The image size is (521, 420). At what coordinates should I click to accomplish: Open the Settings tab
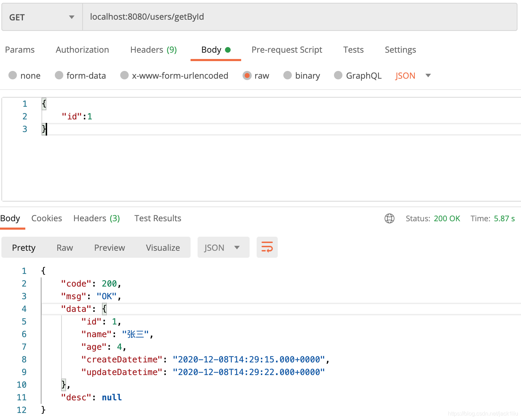click(400, 50)
